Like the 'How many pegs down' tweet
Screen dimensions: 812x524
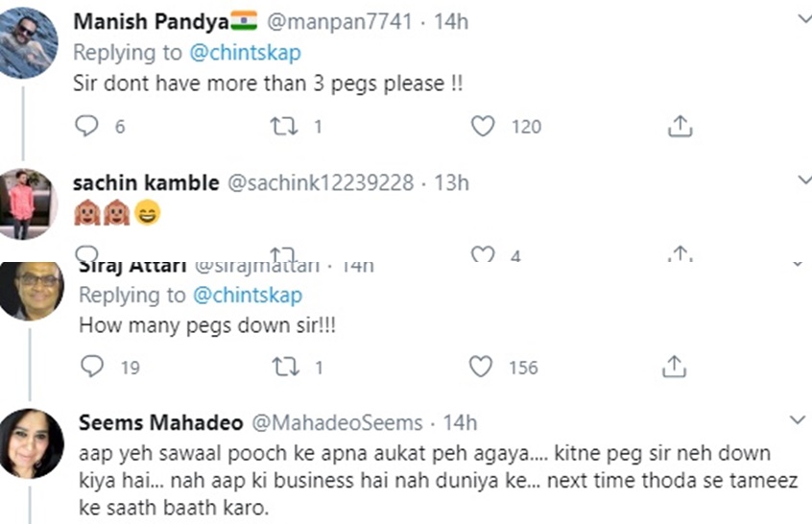(481, 367)
